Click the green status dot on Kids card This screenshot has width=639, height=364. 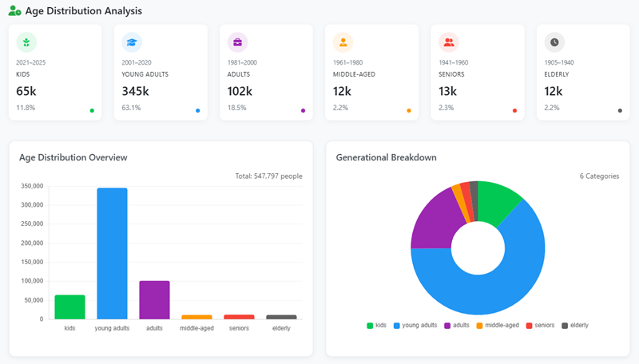pos(92,111)
